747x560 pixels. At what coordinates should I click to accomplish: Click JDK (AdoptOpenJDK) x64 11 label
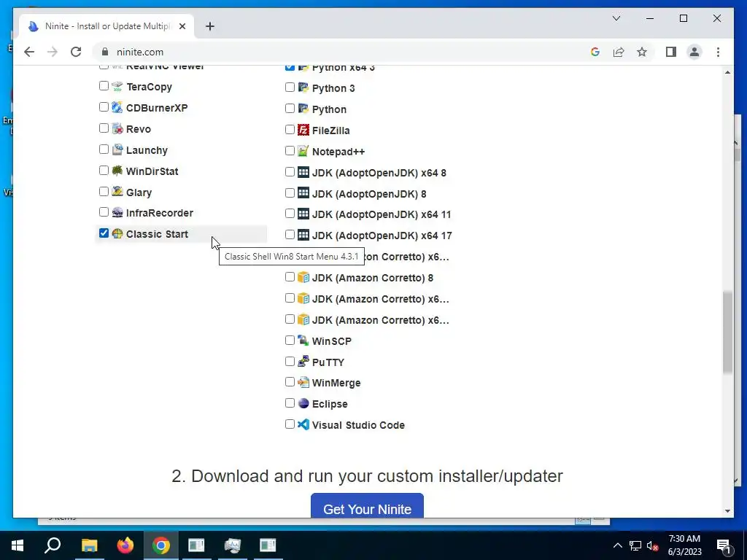[382, 215]
